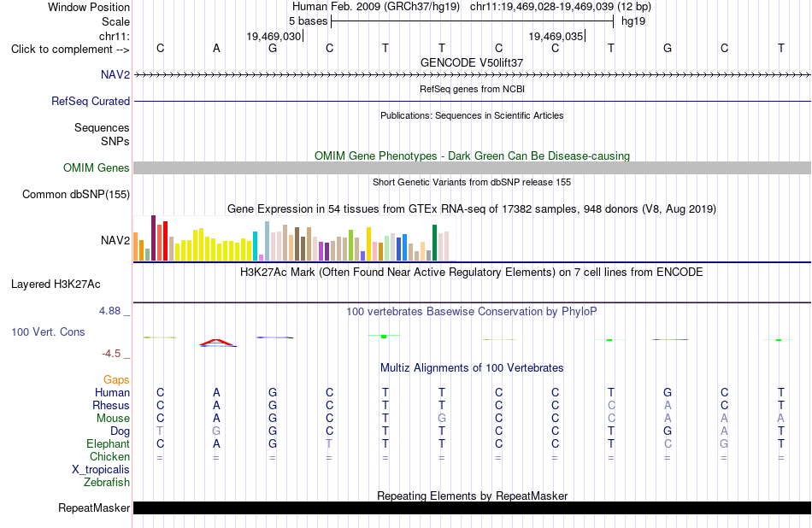Click the chr11: ruler label
812x528 pixels.
tap(114, 36)
